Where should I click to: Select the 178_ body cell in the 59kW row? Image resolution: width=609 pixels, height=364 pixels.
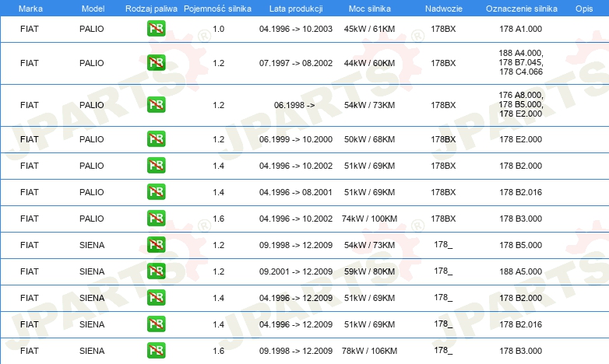[x=443, y=271]
